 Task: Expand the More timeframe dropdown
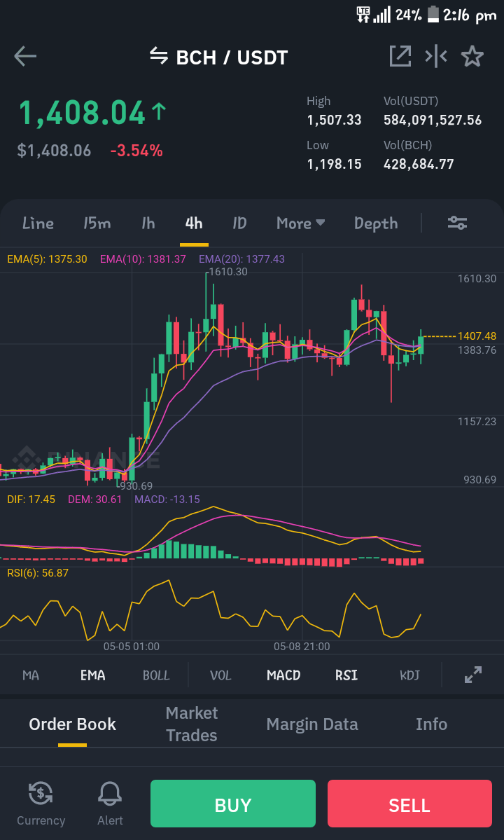pos(301,223)
